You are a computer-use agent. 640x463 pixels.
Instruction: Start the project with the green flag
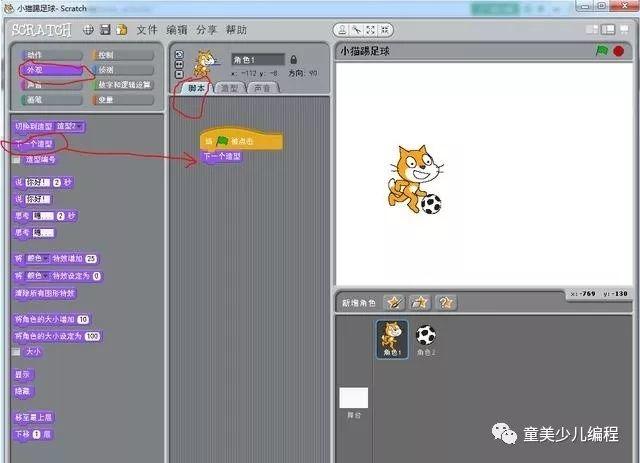[x=602, y=51]
